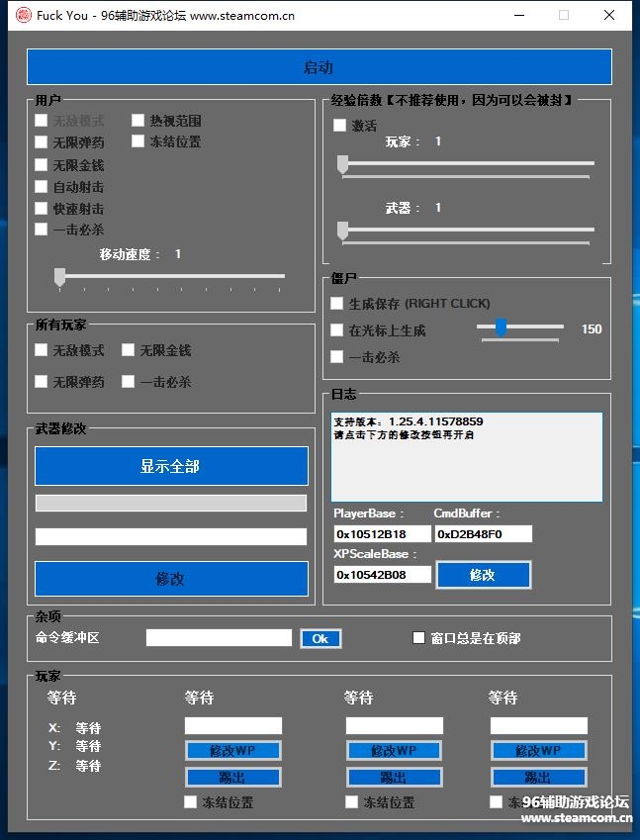Toggle 在光标上生成 checkbox

(337, 330)
